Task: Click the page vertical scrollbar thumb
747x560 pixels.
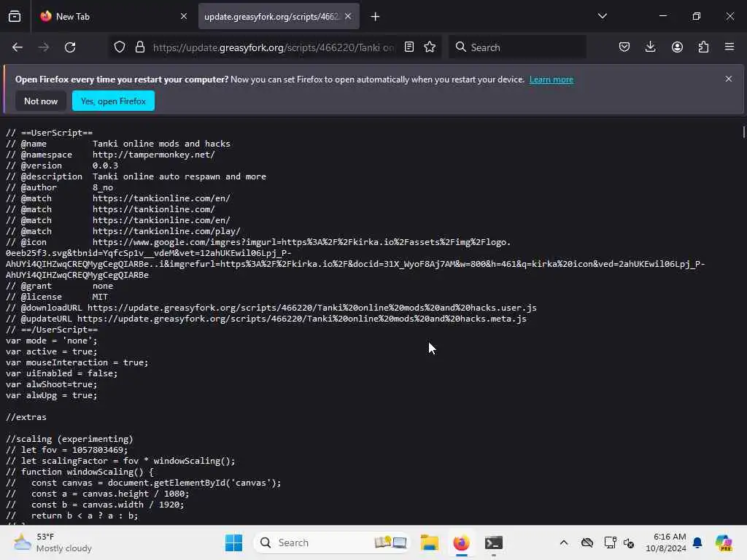Action: coord(743,132)
